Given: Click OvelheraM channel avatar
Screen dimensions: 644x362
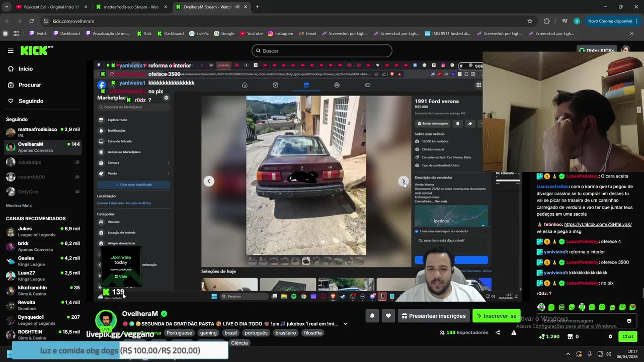Looking at the screenshot, I should 106,321.
